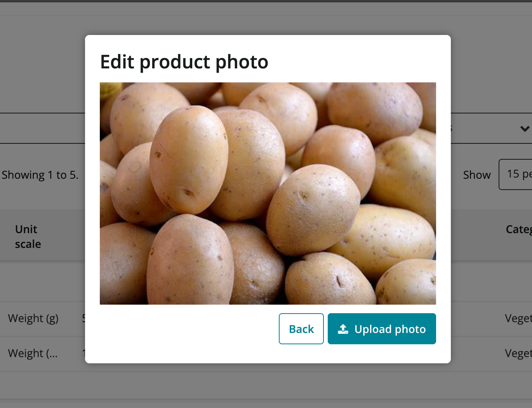
Task: Click the value beside the Weight (… row
Action: point(83,353)
